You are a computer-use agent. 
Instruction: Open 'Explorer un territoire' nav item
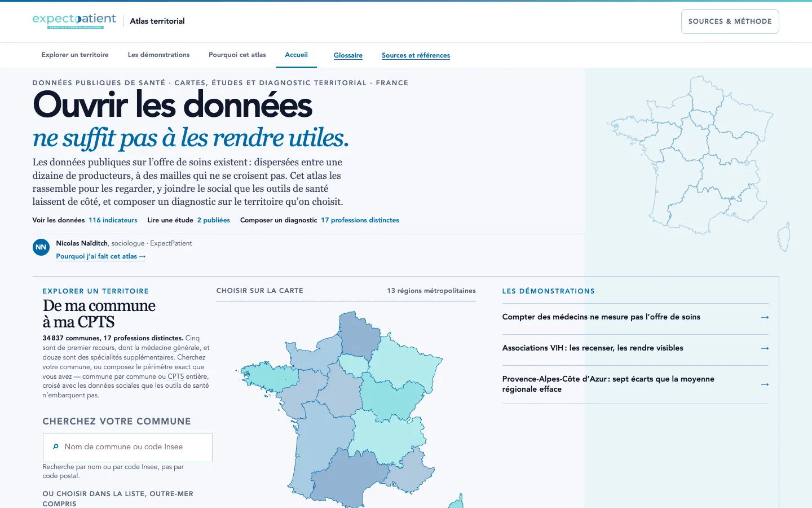click(75, 55)
